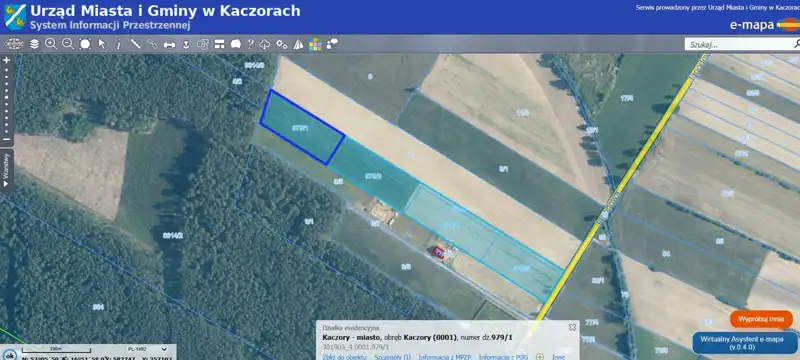Close the Działka ewidencyjna info popup
Screen dimensions: 800x360
pos(572,327)
